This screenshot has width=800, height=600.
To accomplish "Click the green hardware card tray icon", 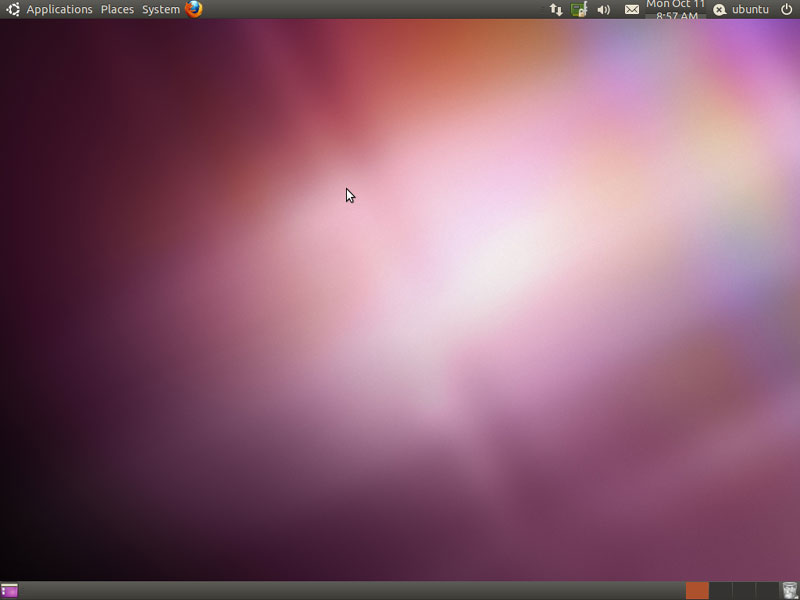I will (579, 9).
